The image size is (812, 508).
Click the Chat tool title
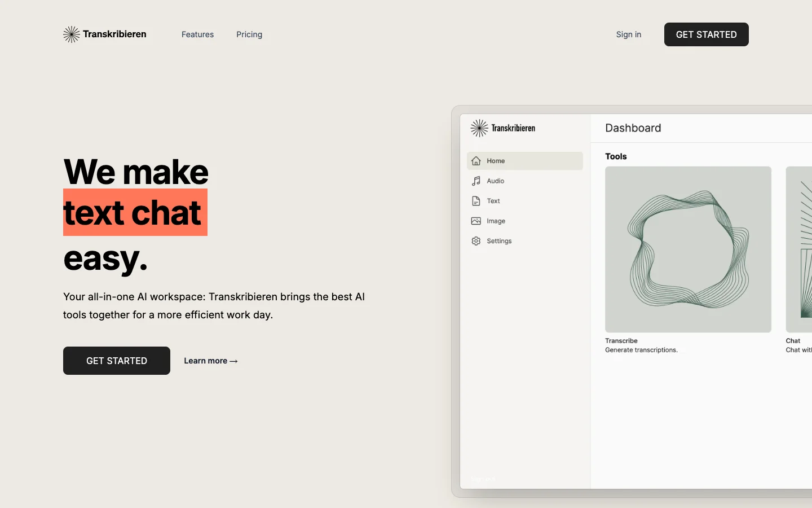click(793, 341)
